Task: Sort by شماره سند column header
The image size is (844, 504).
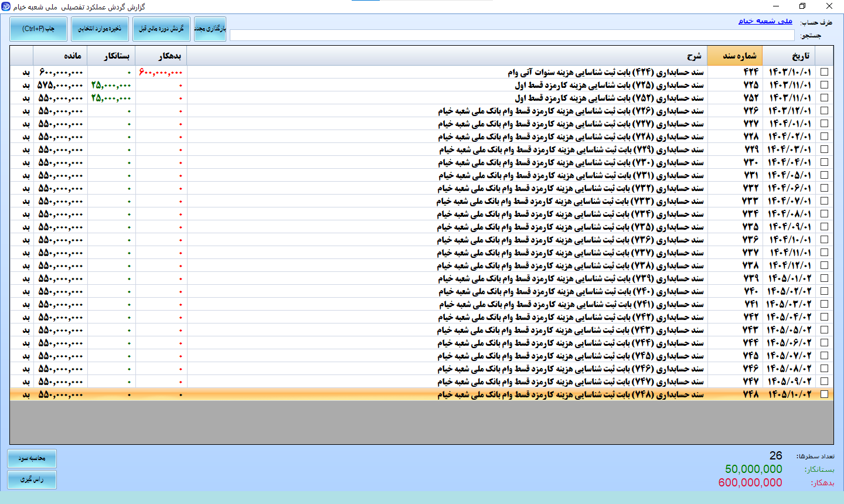Action: 735,56
